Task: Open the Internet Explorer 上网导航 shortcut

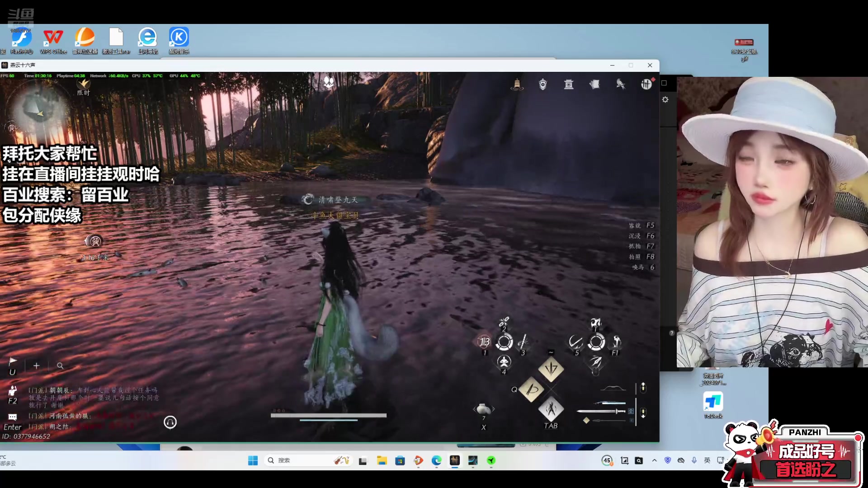Action: click(148, 41)
